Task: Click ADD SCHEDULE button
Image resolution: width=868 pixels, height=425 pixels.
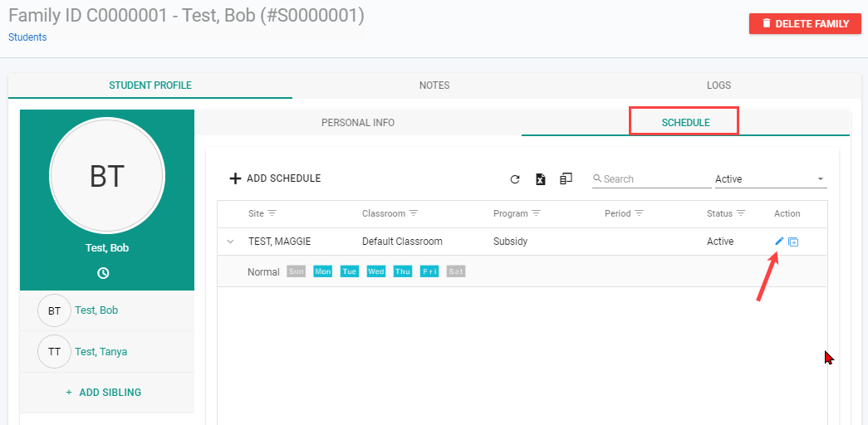Action: coord(275,178)
